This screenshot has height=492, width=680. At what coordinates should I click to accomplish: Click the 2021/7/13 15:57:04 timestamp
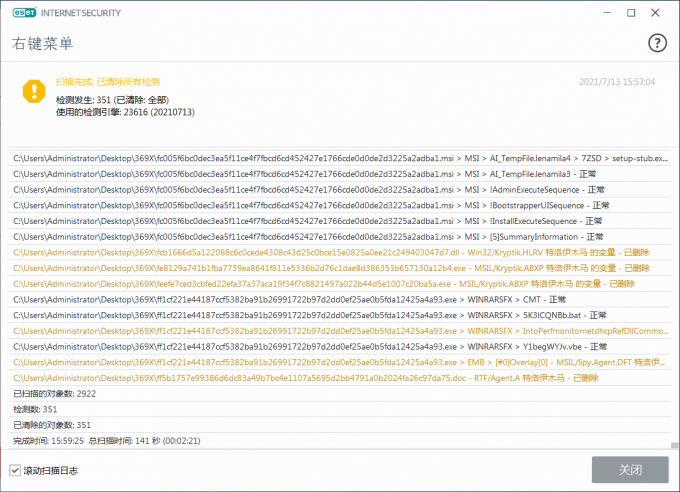pos(617,82)
